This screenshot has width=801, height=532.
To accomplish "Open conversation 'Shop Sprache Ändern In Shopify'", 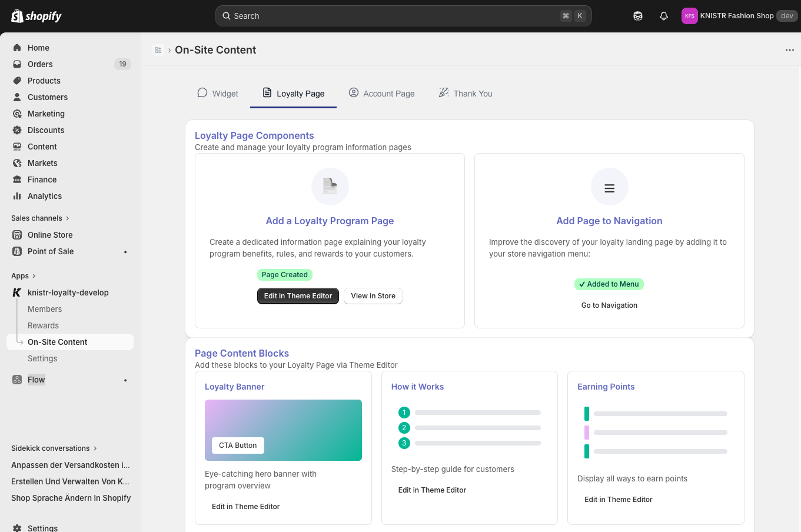I will tap(71, 498).
